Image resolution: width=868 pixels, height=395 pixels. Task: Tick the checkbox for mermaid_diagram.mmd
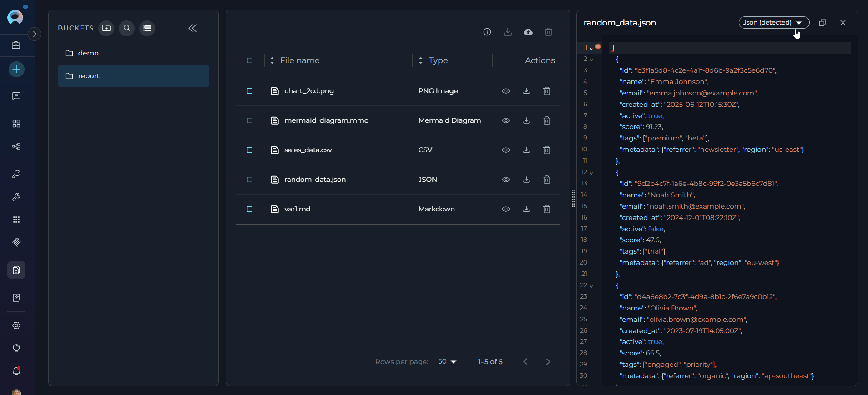[x=250, y=120]
